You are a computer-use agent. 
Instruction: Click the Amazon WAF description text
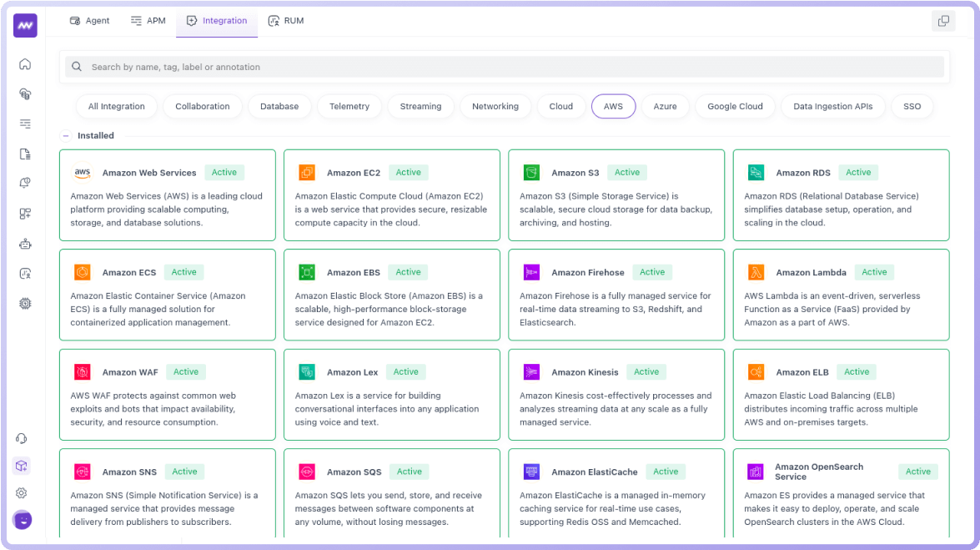(153, 409)
